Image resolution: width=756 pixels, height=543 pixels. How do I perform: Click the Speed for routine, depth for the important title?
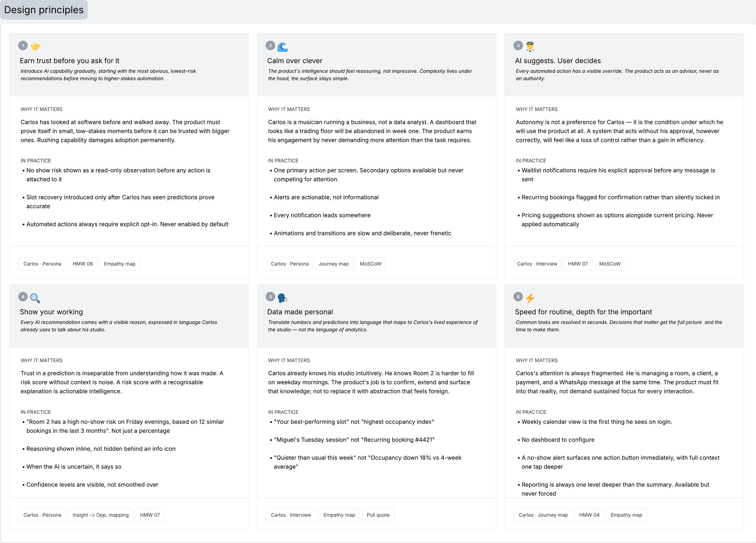(x=583, y=312)
